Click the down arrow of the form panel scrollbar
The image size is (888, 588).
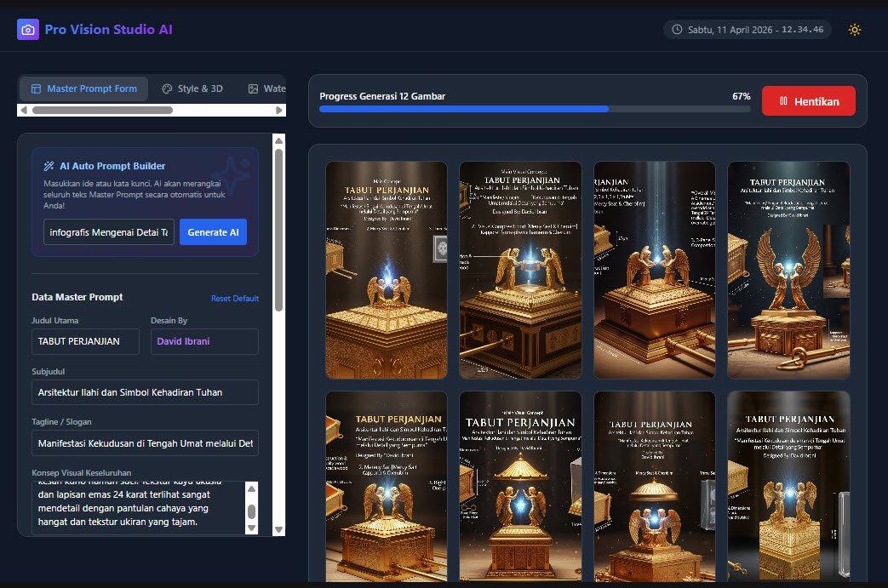point(278,529)
